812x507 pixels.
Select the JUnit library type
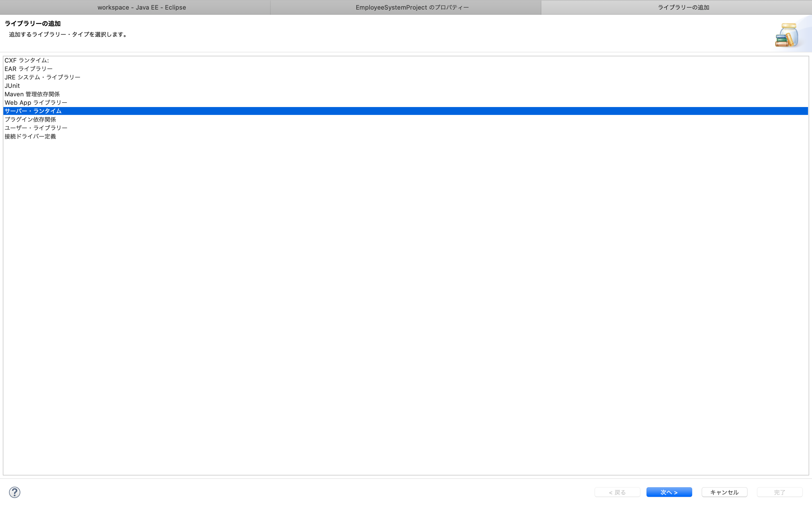[12, 86]
